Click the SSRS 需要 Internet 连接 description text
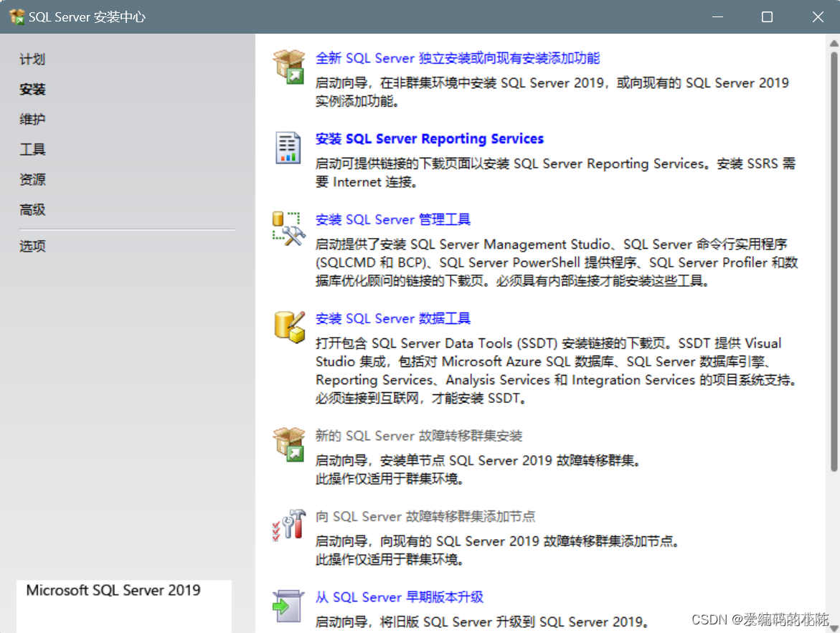This screenshot has height=633, width=840. (x=555, y=173)
